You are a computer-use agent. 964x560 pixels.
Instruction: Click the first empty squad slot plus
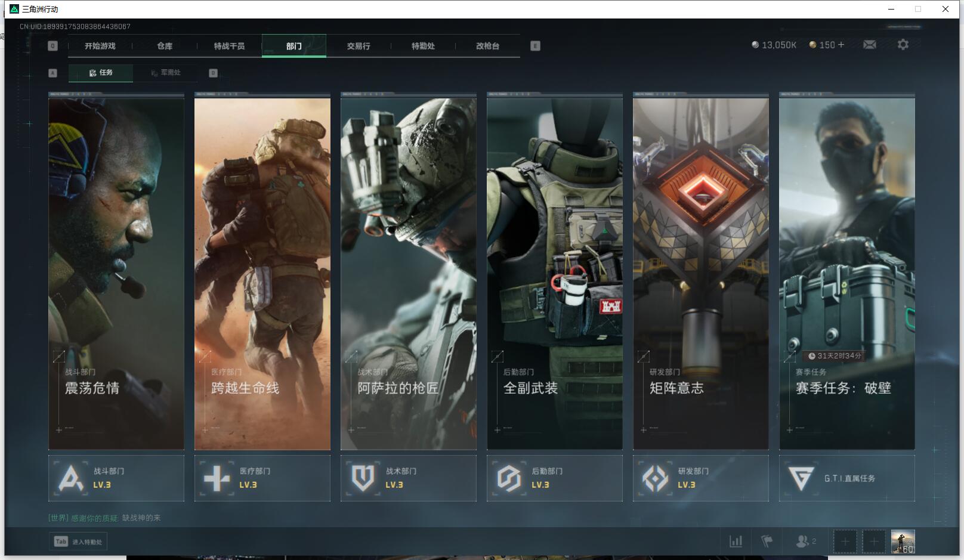pos(845,542)
